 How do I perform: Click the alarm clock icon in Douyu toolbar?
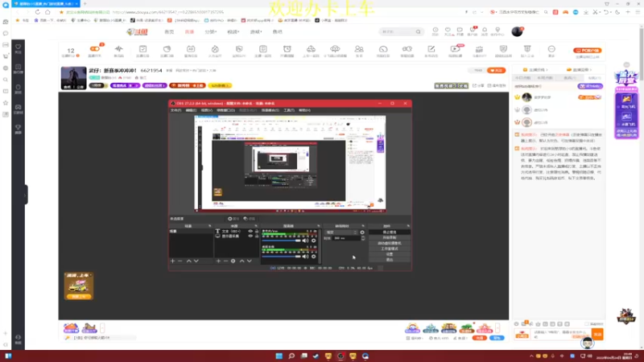(x=287, y=49)
